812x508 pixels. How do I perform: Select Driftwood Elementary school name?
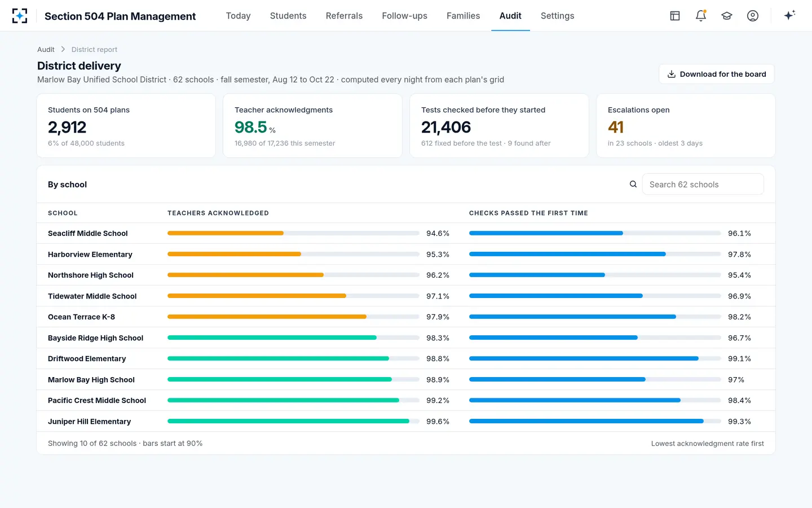click(87, 359)
